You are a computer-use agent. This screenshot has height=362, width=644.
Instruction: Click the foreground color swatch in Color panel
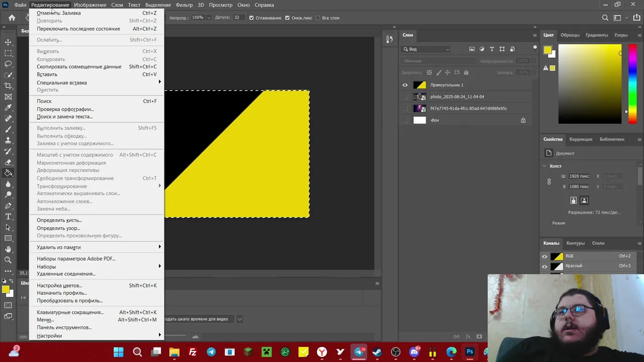[x=547, y=50]
